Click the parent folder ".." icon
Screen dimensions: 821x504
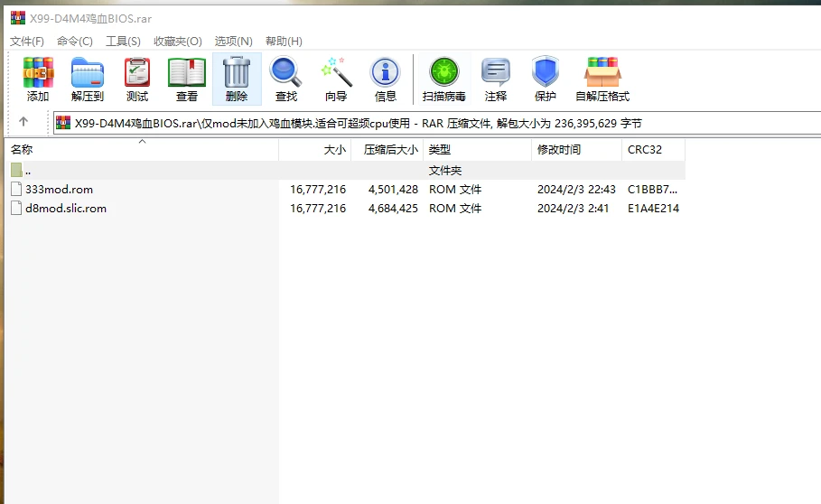[x=16, y=170]
